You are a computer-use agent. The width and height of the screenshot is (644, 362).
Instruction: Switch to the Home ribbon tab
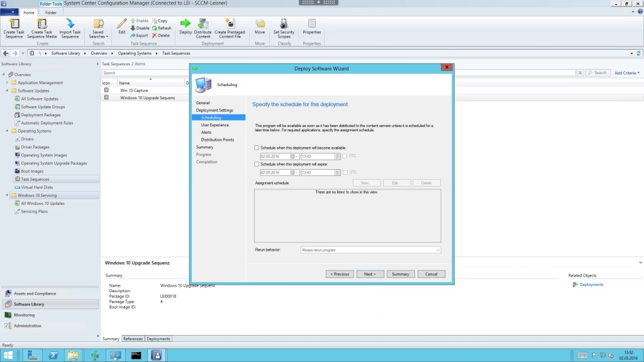tap(29, 13)
